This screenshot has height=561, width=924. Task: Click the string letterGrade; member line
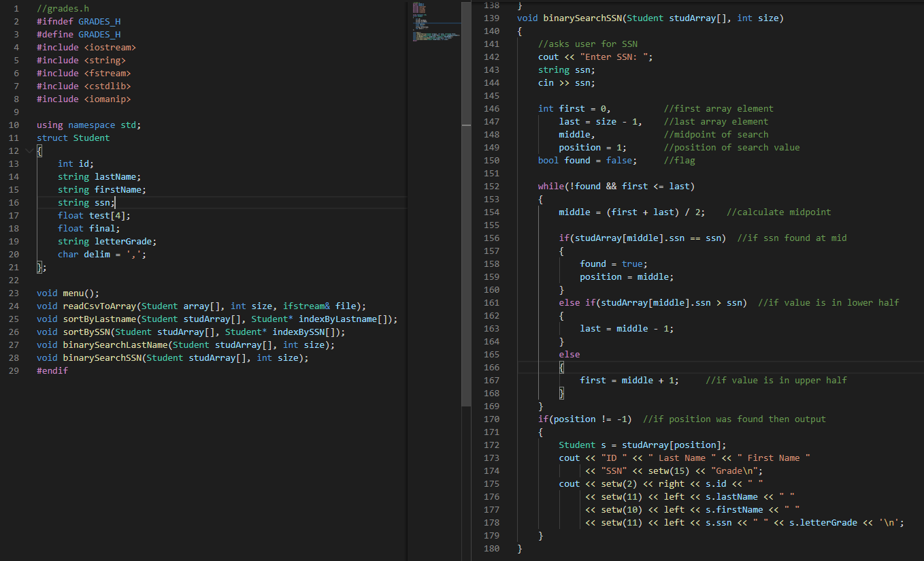point(108,241)
